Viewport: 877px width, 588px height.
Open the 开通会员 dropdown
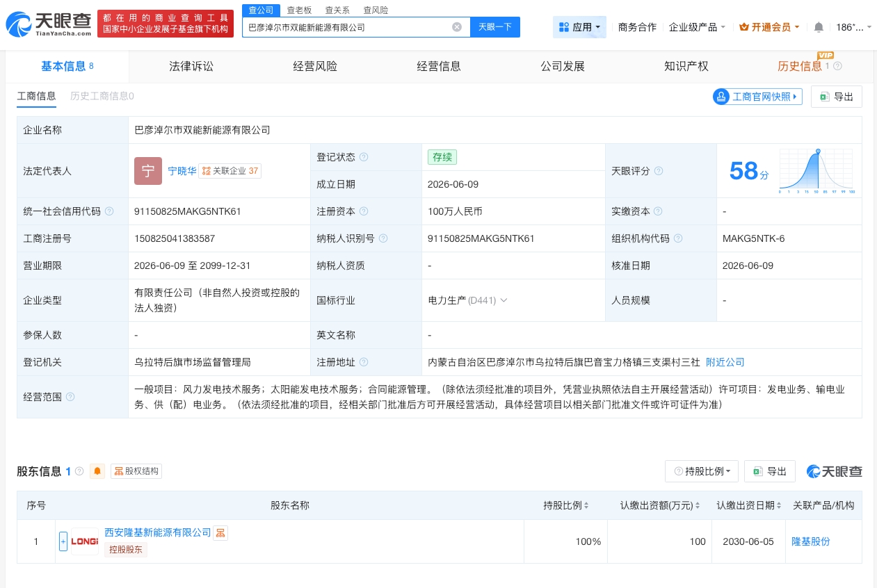click(769, 27)
